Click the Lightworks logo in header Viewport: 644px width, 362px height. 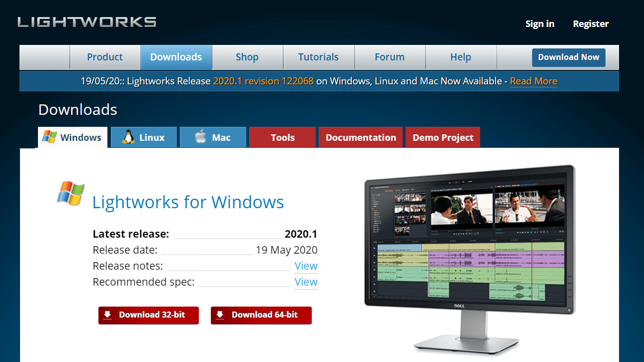pos(87,22)
